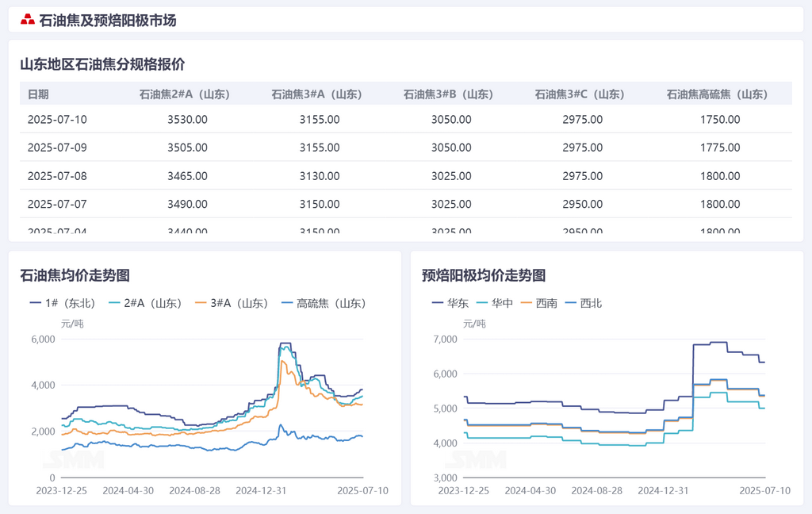Viewport: 812px width, 514px height.
Task: Select the 2025-07-07 date cell
Action: [57, 204]
